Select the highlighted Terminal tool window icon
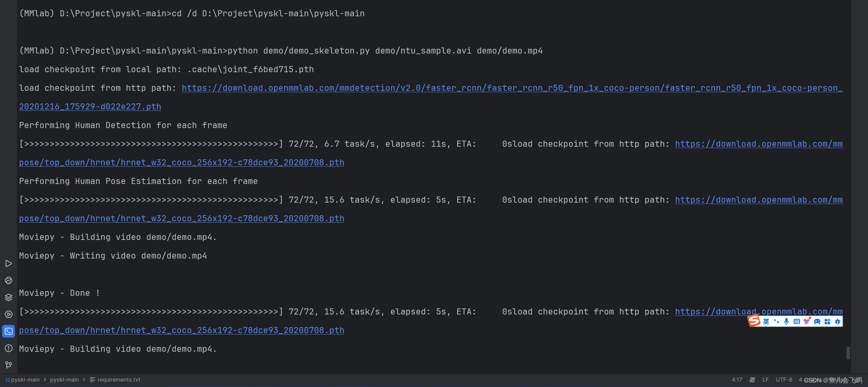868x387 pixels. click(9, 331)
